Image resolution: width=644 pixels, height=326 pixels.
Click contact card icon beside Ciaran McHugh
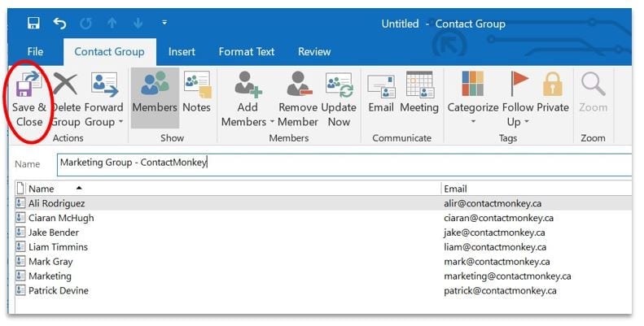pyautogui.click(x=20, y=218)
